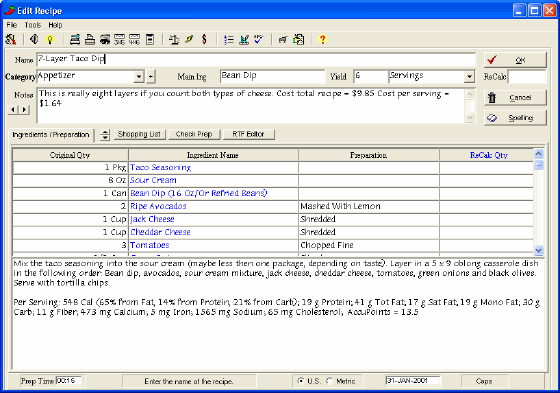Click the Notes text area
The width and height of the screenshot is (560, 393).
(x=251, y=106)
